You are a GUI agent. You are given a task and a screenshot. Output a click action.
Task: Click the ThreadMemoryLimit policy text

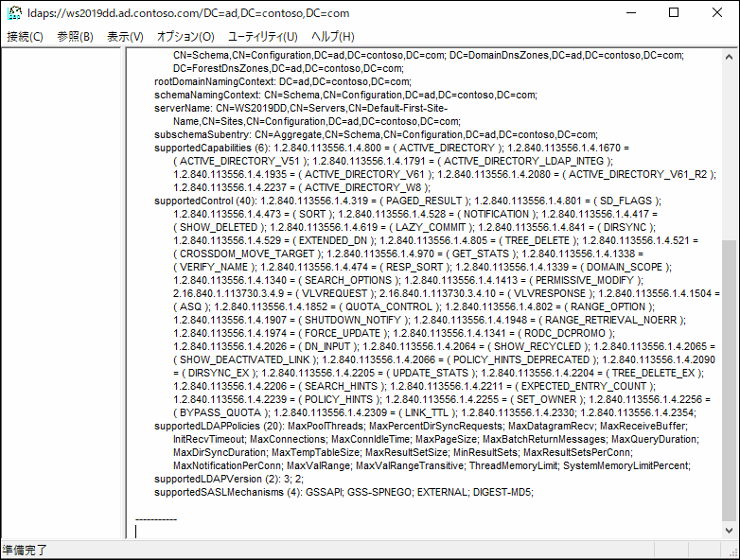pyautogui.click(x=513, y=465)
